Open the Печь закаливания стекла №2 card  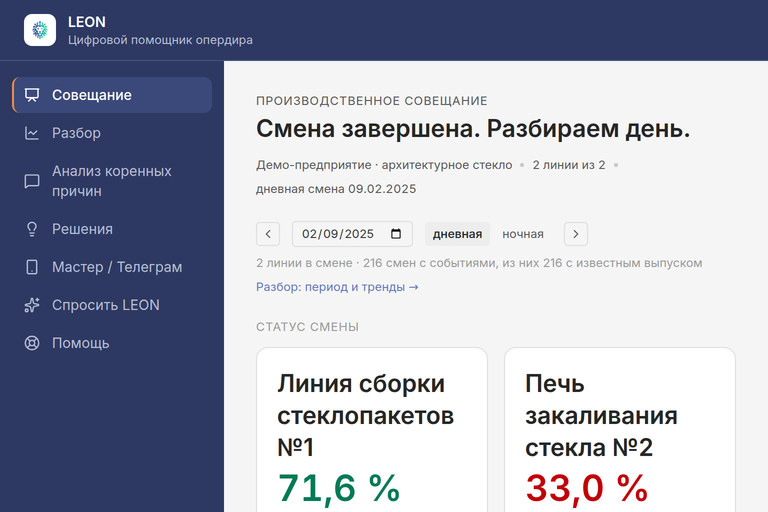[x=620, y=430]
